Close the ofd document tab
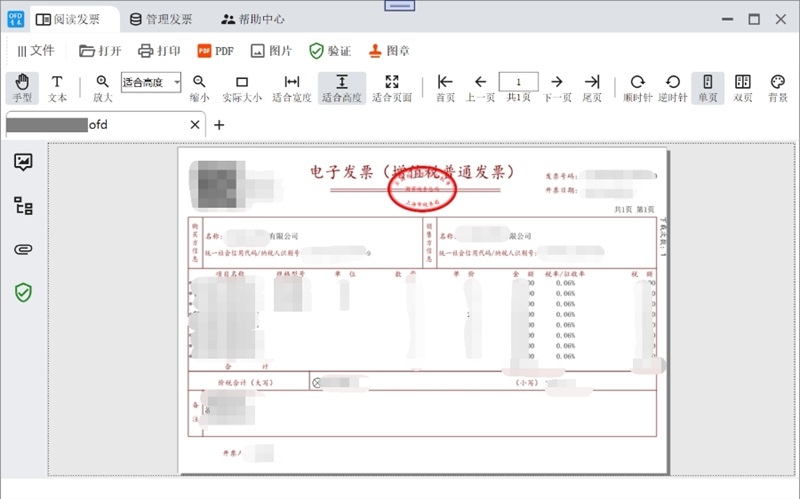The image size is (800, 499). [x=195, y=124]
